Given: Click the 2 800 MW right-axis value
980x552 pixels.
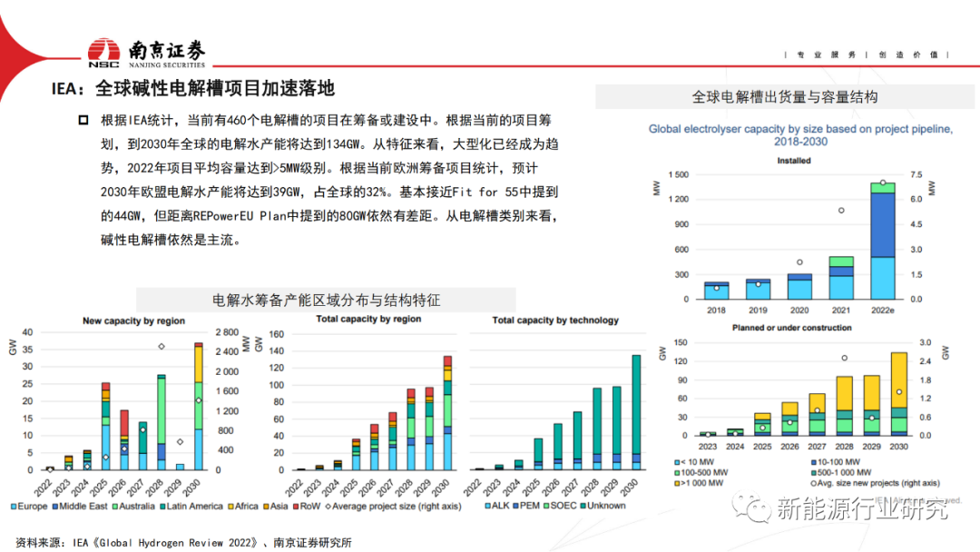Looking at the screenshot, I should click(x=227, y=332).
